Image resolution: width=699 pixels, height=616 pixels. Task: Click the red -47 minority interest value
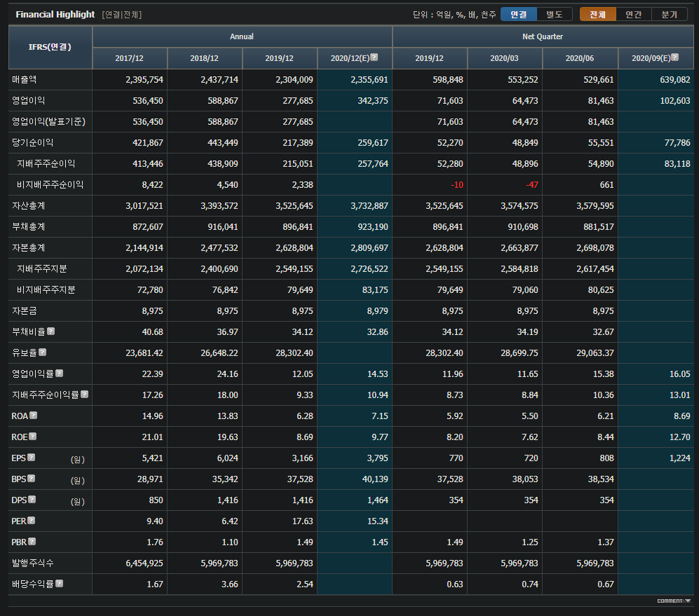[532, 184]
